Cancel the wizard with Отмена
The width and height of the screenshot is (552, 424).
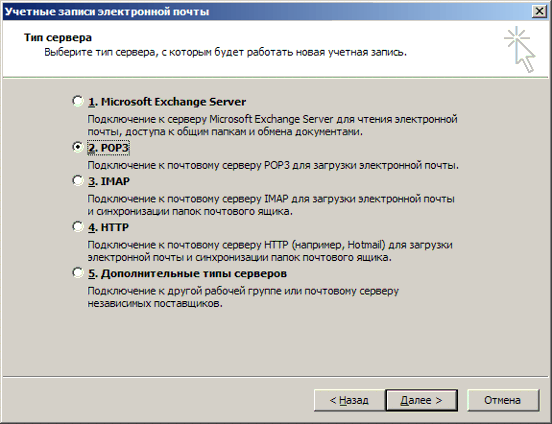click(503, 400)
